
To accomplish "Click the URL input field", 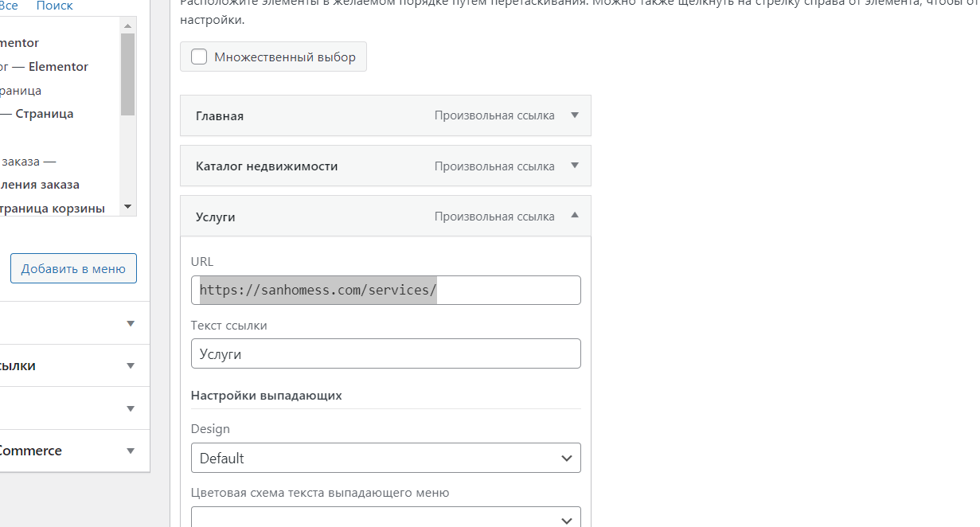I will point(386,291).
